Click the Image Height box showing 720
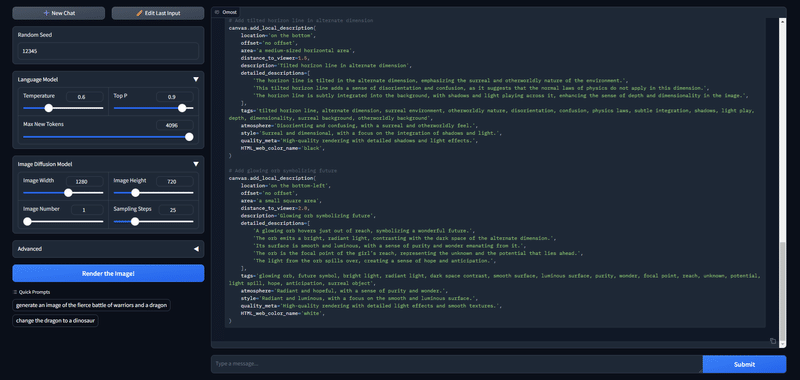The height and width of the screenshot is (380, 800). tap(174, 181)
